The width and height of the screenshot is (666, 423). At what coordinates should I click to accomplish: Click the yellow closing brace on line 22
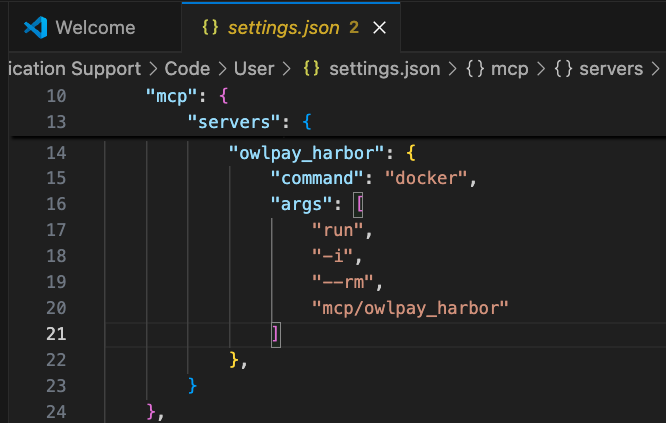(234, 360)
